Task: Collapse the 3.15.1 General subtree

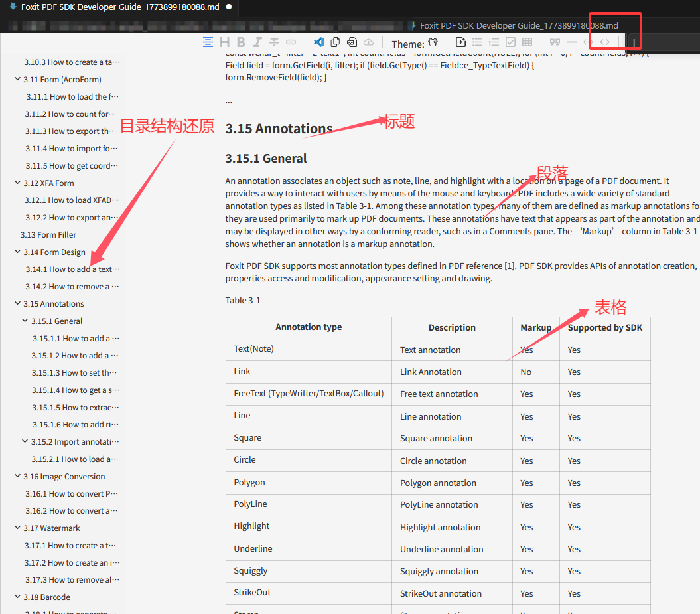Action: coord(25,321)
